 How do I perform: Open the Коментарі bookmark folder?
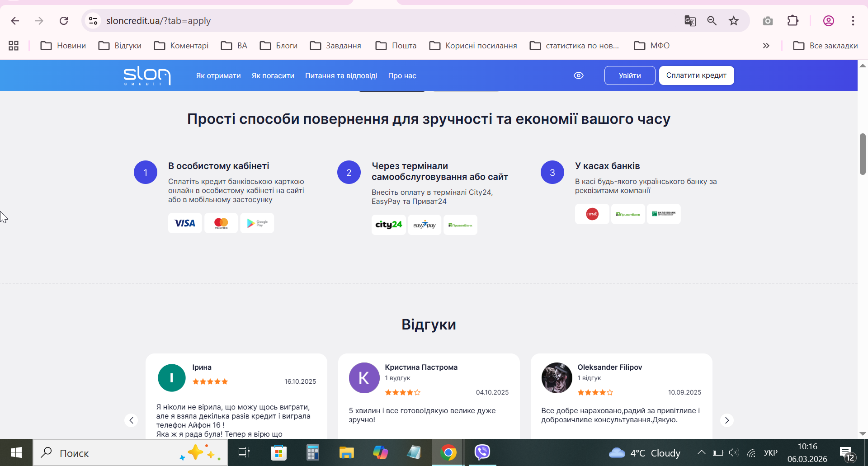(x=181, y=46)
